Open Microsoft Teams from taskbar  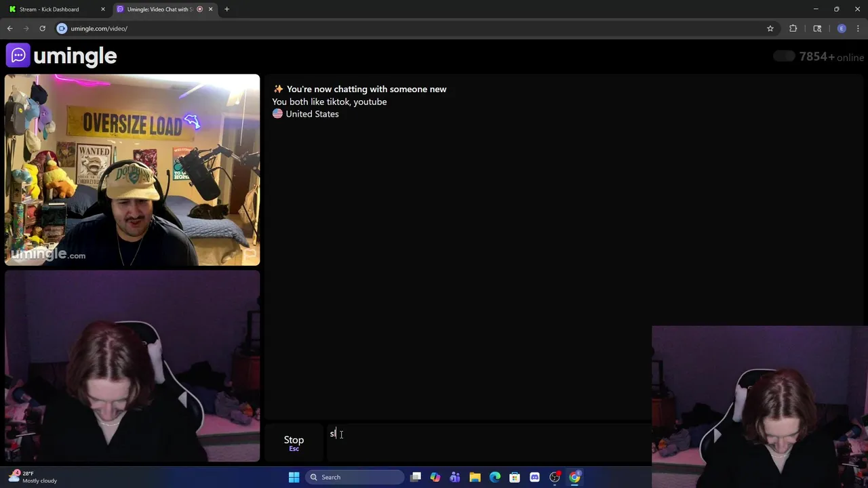[x=455, y=477]
